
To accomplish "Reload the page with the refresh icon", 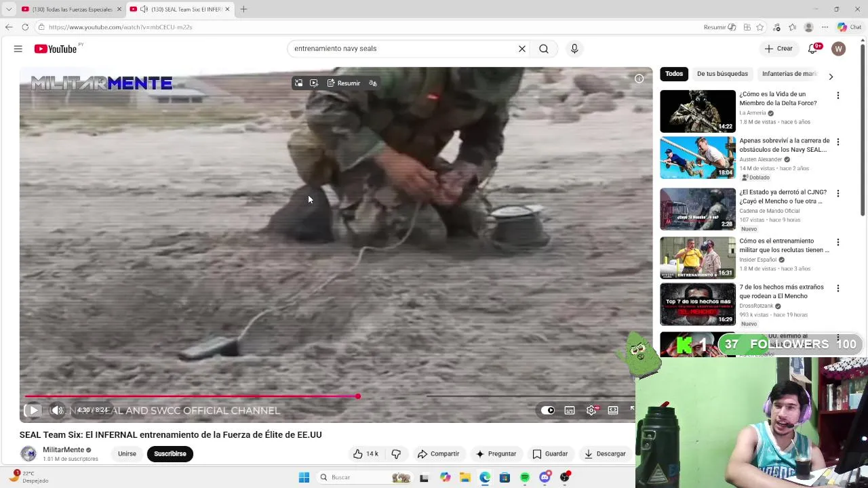I will tap(25, 27).
